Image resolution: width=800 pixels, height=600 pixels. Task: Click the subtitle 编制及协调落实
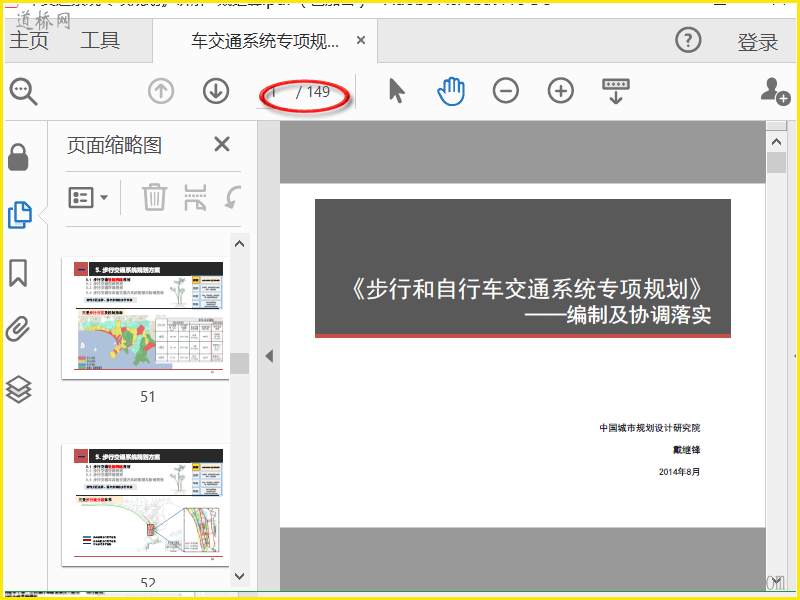[x=639, y=315]
